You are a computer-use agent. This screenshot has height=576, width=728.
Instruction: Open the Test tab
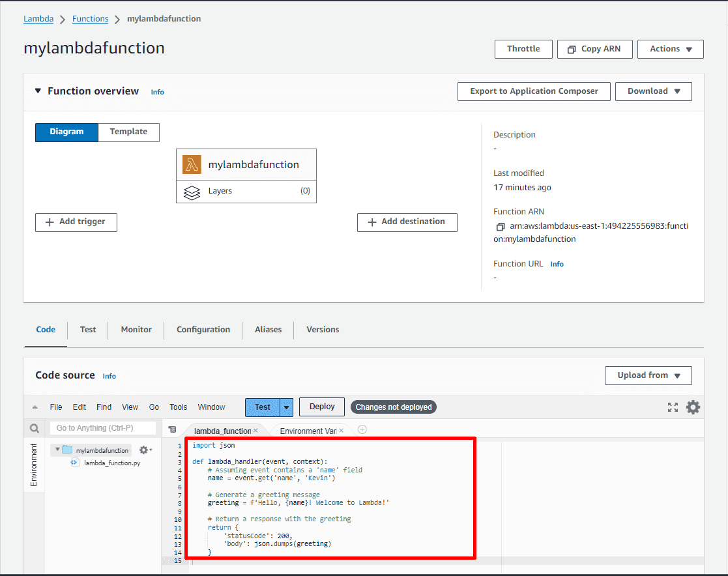tap(88, 330)
